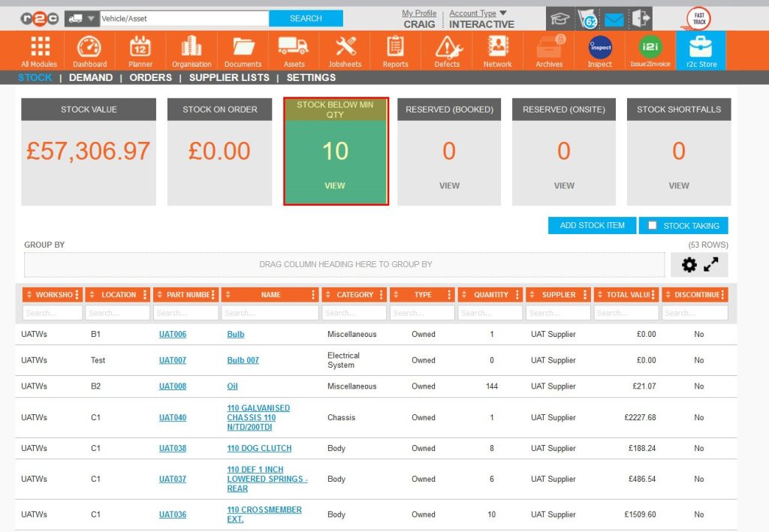Click the logout door icon

pyautogui.click(x=641, y=19)
